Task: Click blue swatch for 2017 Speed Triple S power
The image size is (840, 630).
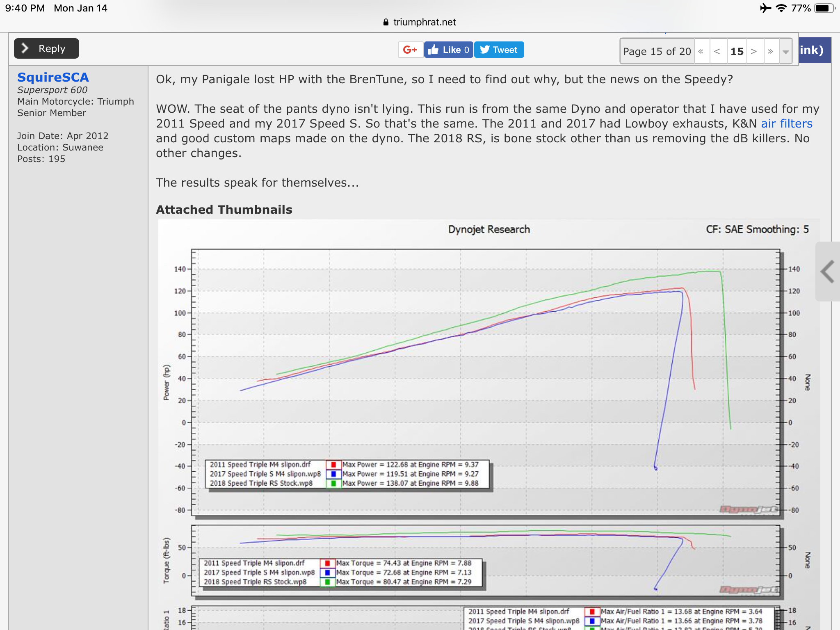Action: [x=333, y=474]
